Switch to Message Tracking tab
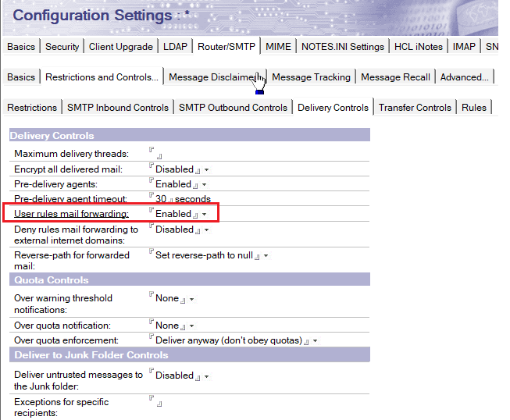The image size is (510, 420). click(x=310, y=77)
